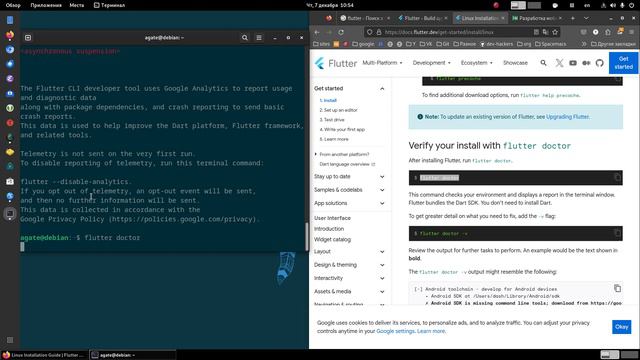Copy the flutter doctor command

pyautogui.click(x=617, y=178)
